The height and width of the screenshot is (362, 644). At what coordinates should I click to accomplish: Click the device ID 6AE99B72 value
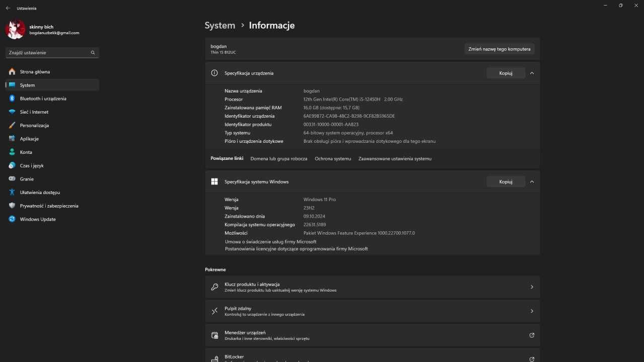(349, 116)
